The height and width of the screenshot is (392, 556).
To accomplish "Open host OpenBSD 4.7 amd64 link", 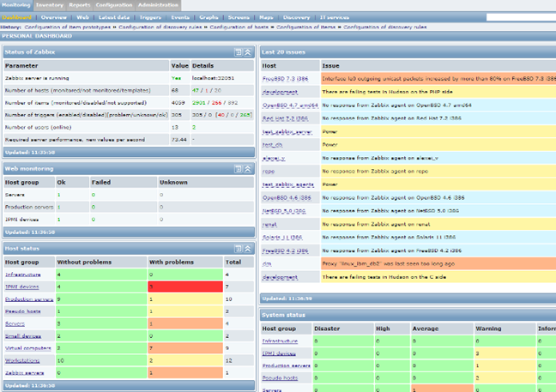I will coord(290,106).
